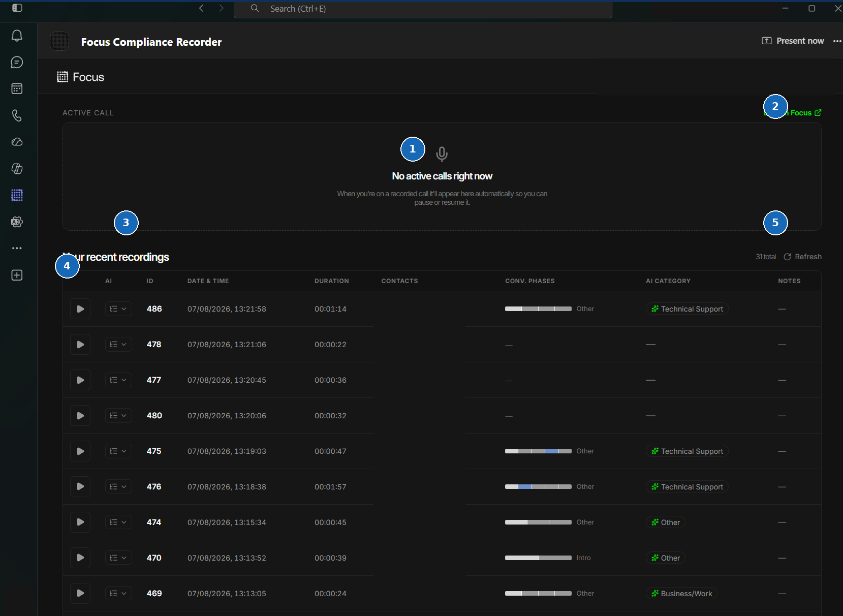
Task: Play recording 480
Action: tap(80, 416)
